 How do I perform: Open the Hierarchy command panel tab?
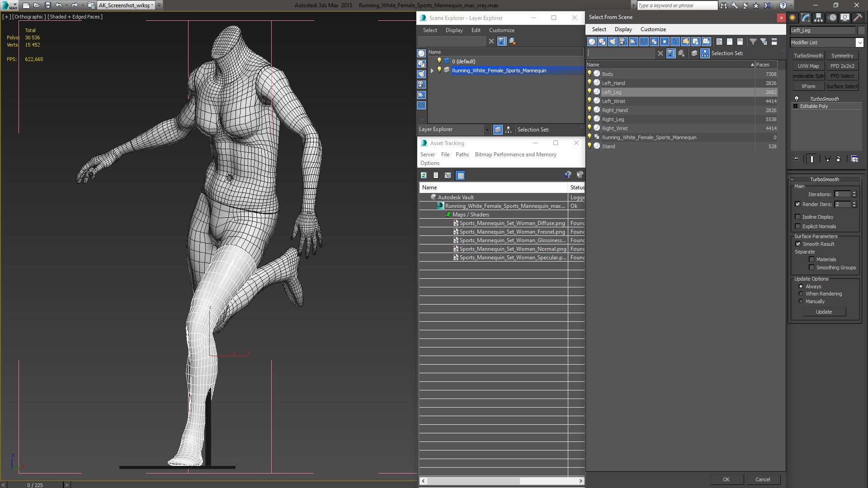[819, 18]
